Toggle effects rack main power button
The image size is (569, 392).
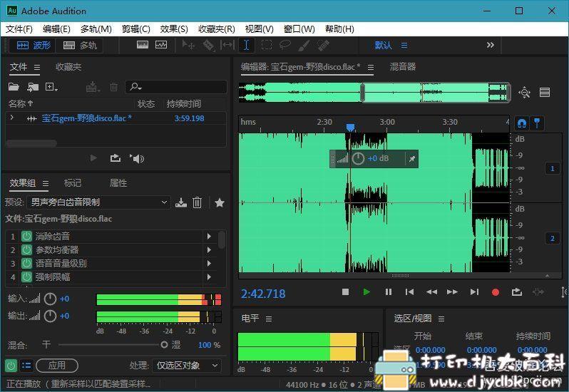tap(11, 366)
